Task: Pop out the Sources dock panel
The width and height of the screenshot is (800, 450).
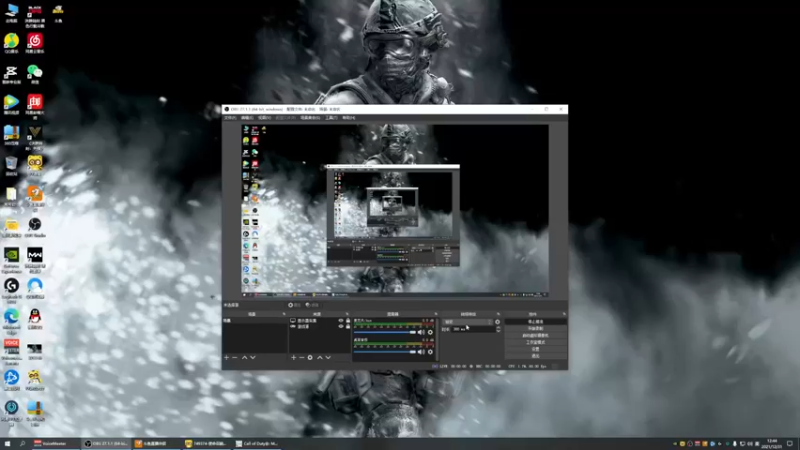Action: [x=347, y=314]
